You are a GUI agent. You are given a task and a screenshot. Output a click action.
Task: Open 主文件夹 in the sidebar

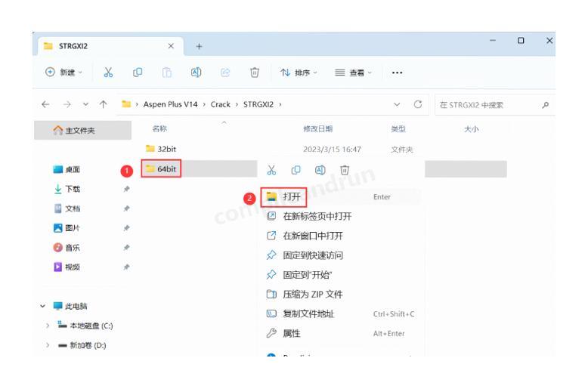83,131
